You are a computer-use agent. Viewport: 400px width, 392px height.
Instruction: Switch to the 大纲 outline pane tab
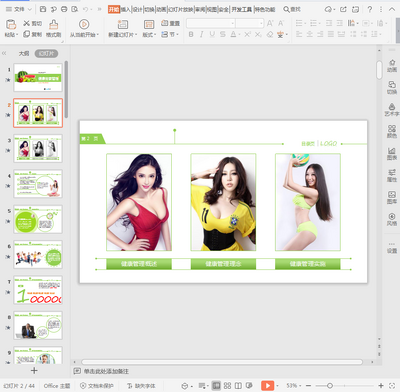coord(24,53)
